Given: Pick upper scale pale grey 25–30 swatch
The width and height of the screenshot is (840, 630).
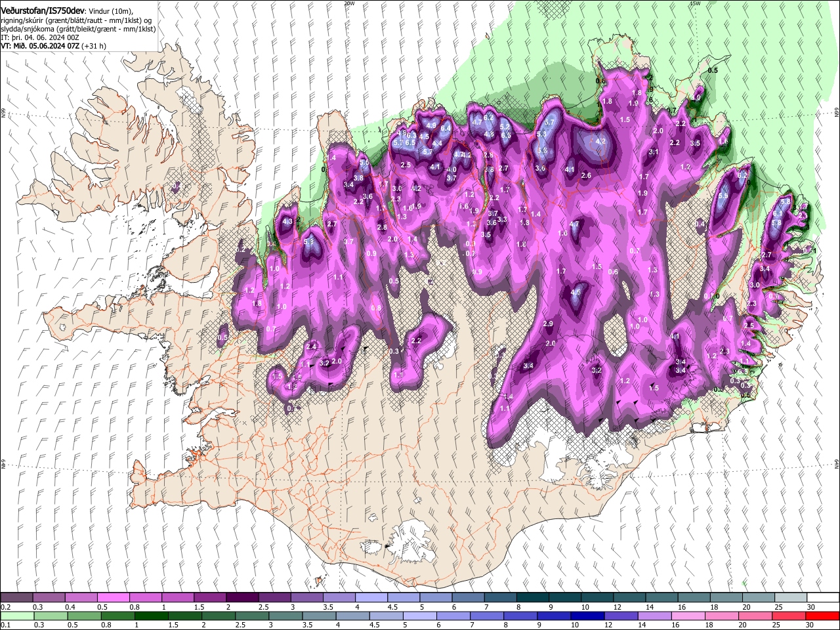Looking at the screenshot, I should pos(789,598).
